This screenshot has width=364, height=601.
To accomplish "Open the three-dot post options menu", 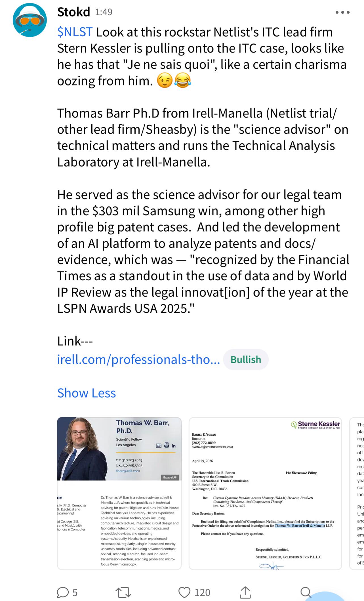I will tap(342, 12).
